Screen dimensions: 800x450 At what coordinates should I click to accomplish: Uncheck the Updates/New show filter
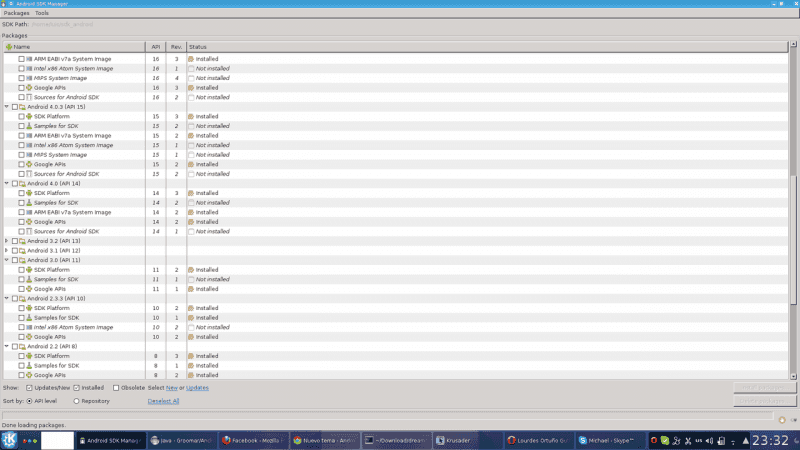click(x=29, y=388)
